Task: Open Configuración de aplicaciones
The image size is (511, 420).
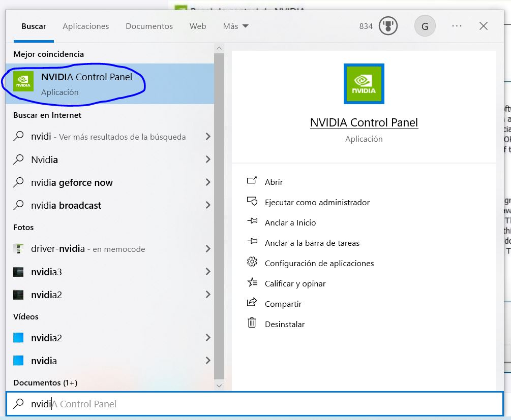Action: point(319,263)
